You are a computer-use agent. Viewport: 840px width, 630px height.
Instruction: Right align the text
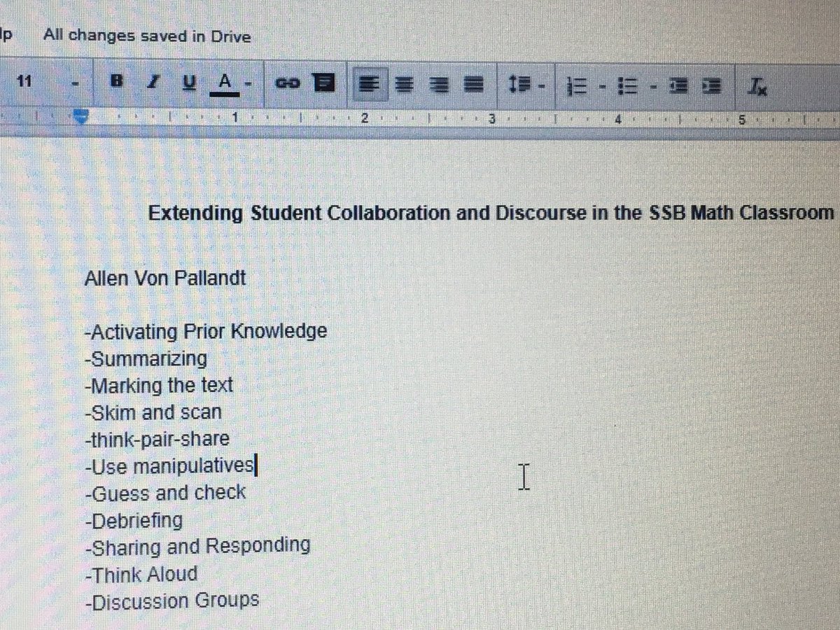(440, 85)
